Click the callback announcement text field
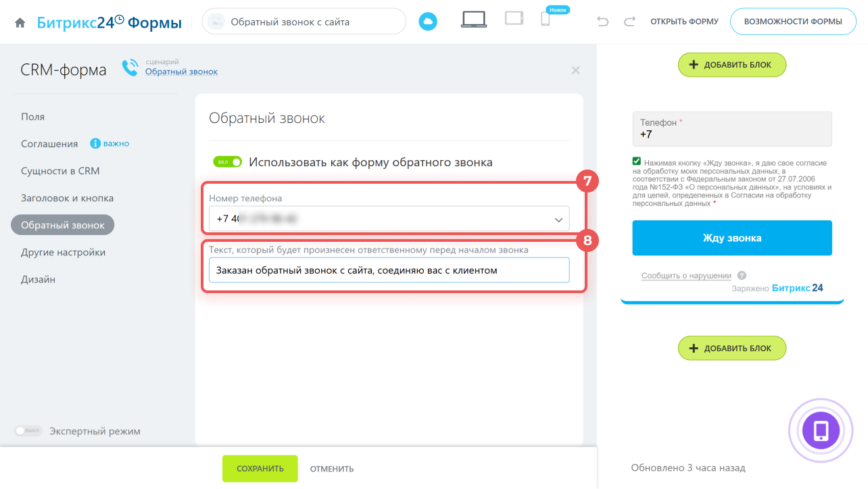Screen dimensions: 868x489 point(389,270)
